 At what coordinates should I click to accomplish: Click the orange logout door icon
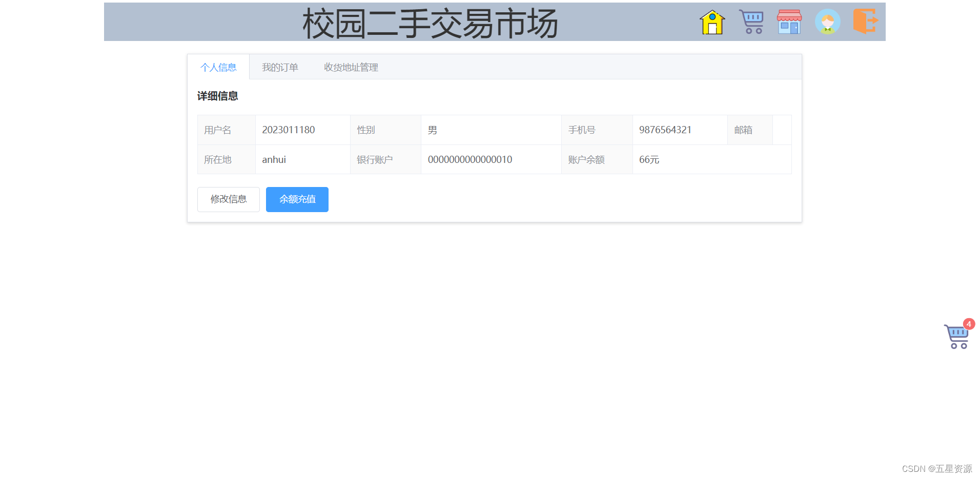(865, 22)
